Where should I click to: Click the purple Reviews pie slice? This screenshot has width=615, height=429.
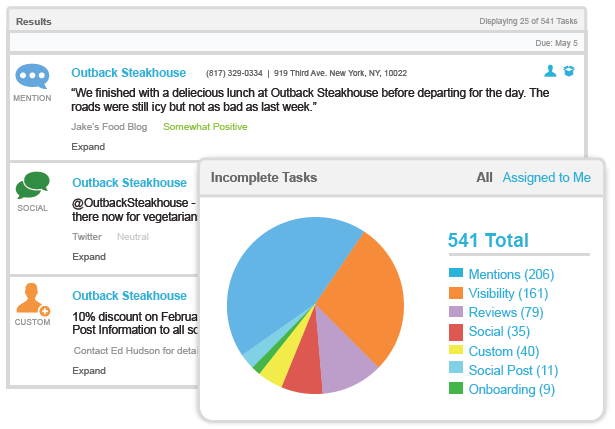(341, 357)
